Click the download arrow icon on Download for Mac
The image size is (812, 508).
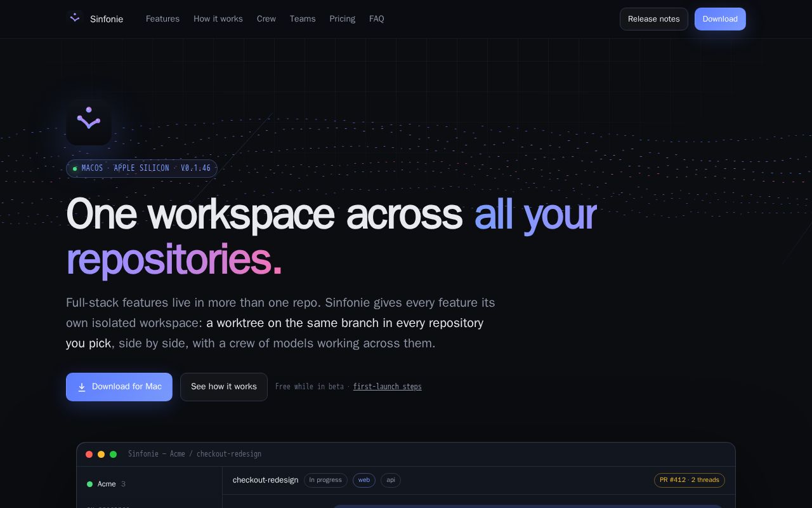coord(82,387)
